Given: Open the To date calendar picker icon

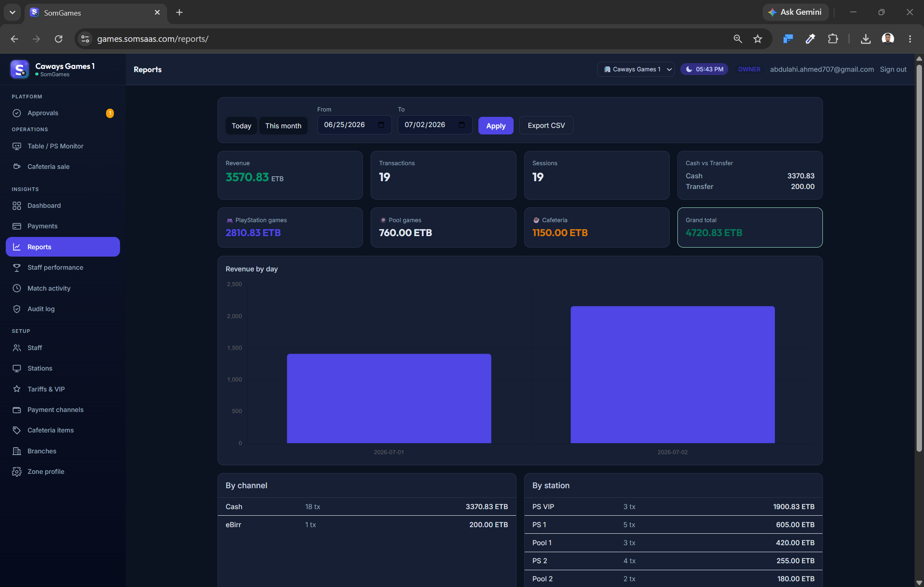Looking at the screenshot, I should coord(462,125).
